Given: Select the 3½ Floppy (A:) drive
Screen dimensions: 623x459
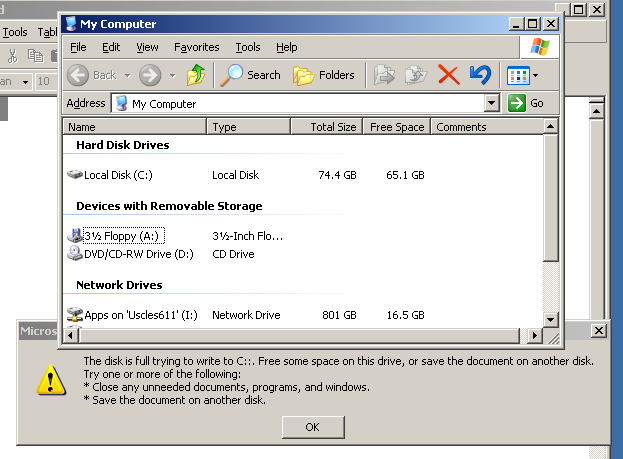Looking at the screenshot, I should click(123, 236).
